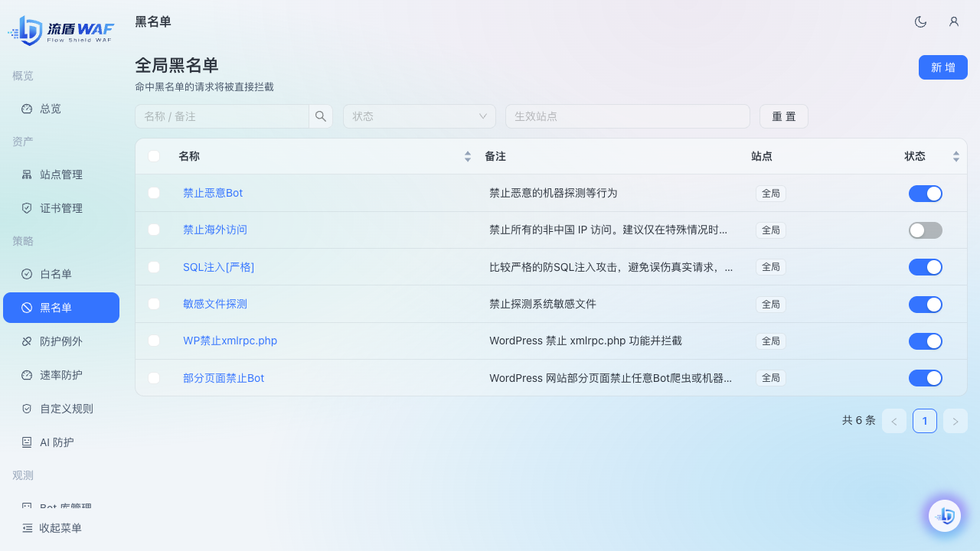The width and height of the screenshot is (980, 551).
Task: Click the 速率防护 gauge icon
Action: (27, 375)
